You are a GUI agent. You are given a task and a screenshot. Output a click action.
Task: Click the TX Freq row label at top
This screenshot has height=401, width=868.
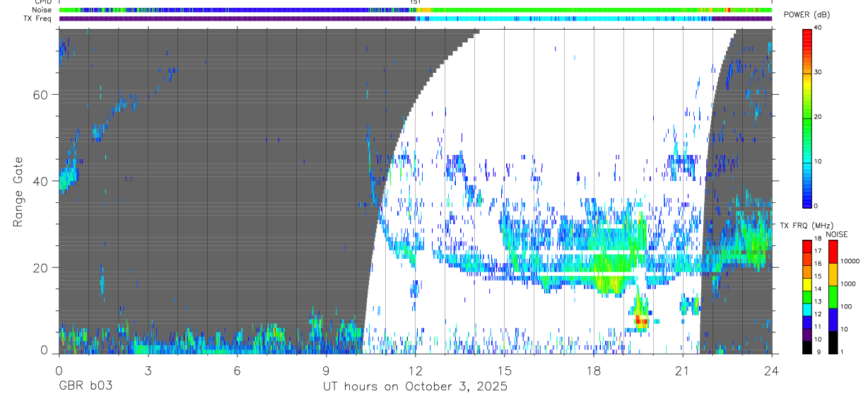pos(37,18)
